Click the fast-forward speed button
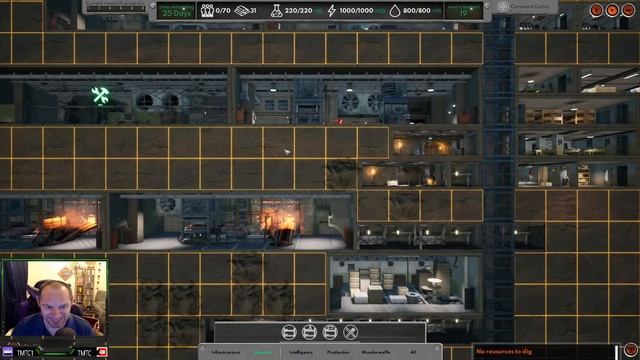Image resolution: width=640 pixels, height=360 pixels. pos(628,10)
